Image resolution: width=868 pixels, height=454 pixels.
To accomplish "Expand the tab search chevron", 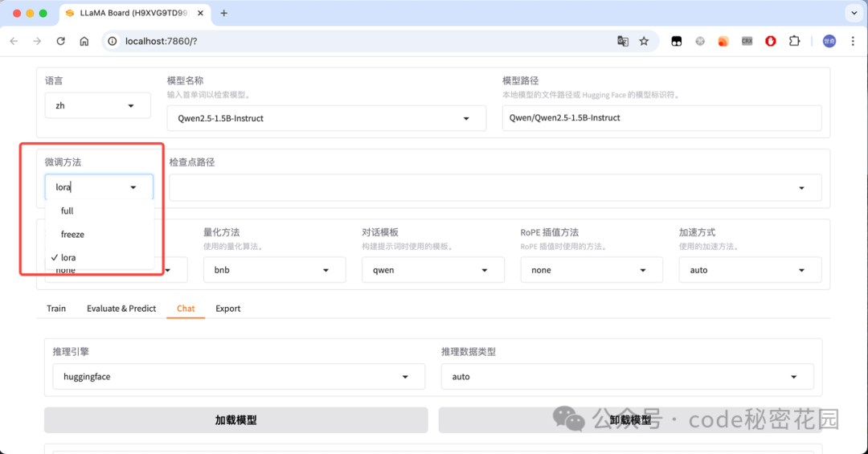I will 854,13.
